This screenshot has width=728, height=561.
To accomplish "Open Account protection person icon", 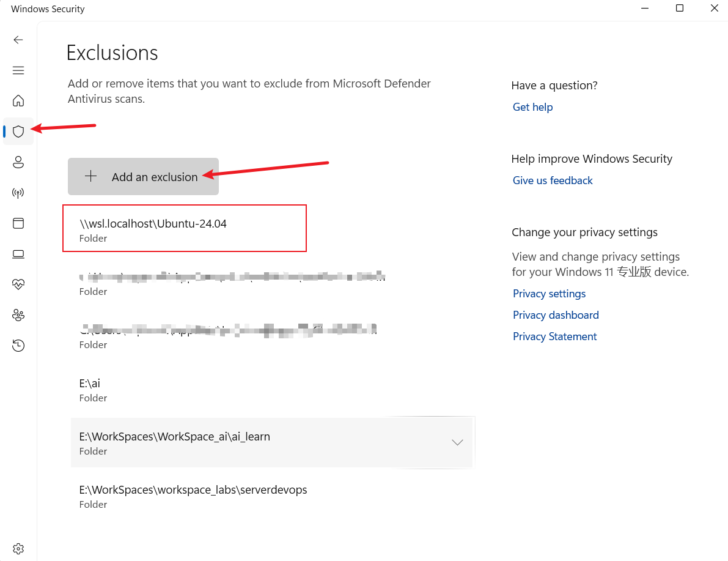I will coord(18,162).
